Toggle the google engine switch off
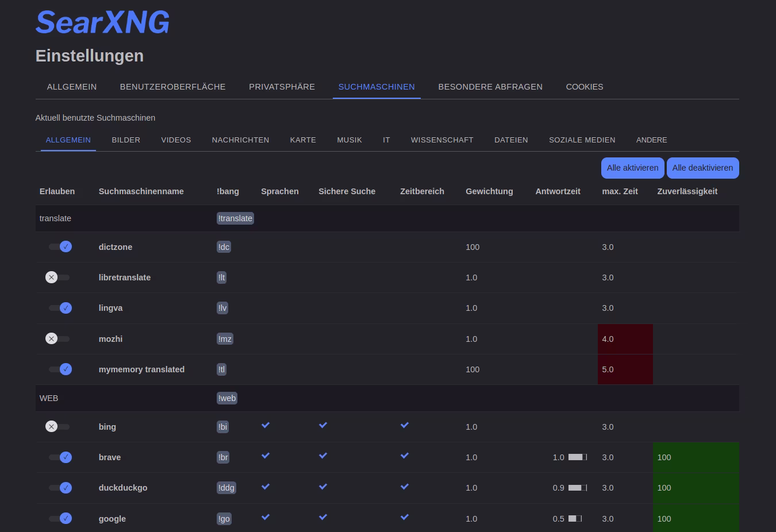 tap(60, 519)
